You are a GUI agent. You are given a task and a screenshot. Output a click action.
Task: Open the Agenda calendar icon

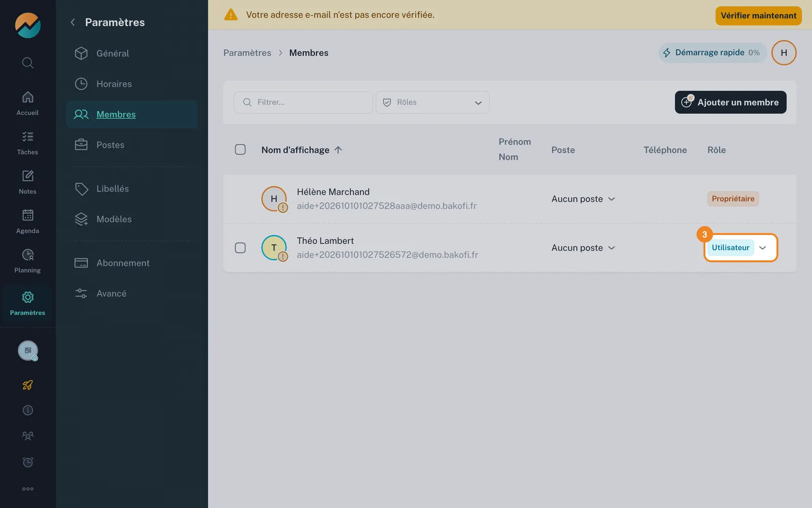coord(28,215)
